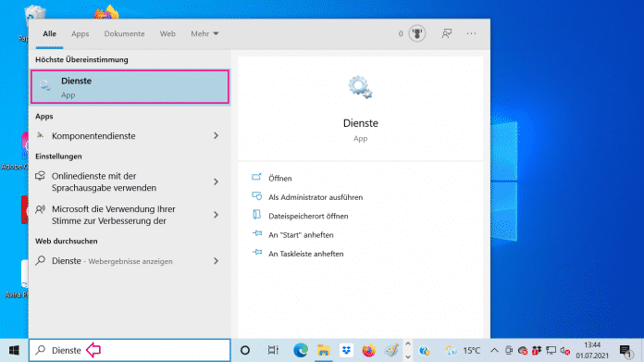
Task: Switch to the Web tab
Action: tap(167, 33)
